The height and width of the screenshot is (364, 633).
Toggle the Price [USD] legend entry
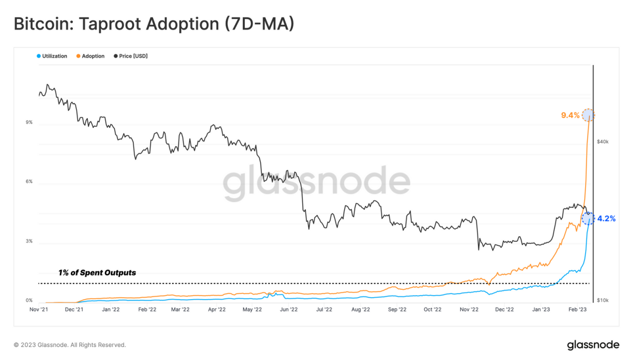(131, 56)
